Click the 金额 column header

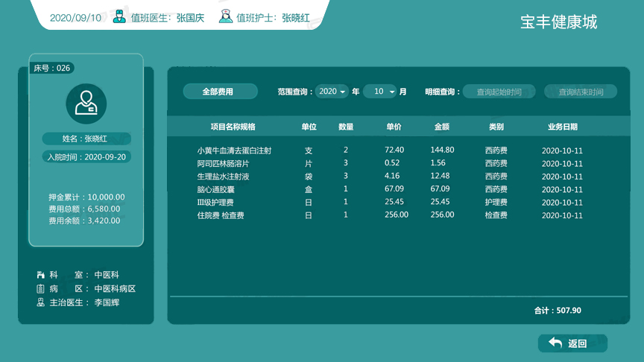442,127
